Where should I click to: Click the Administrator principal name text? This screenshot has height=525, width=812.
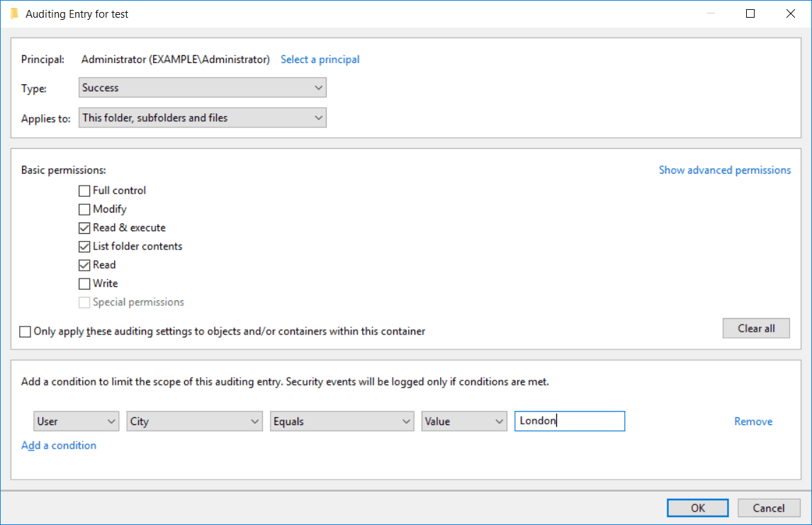tap(176, 60)
